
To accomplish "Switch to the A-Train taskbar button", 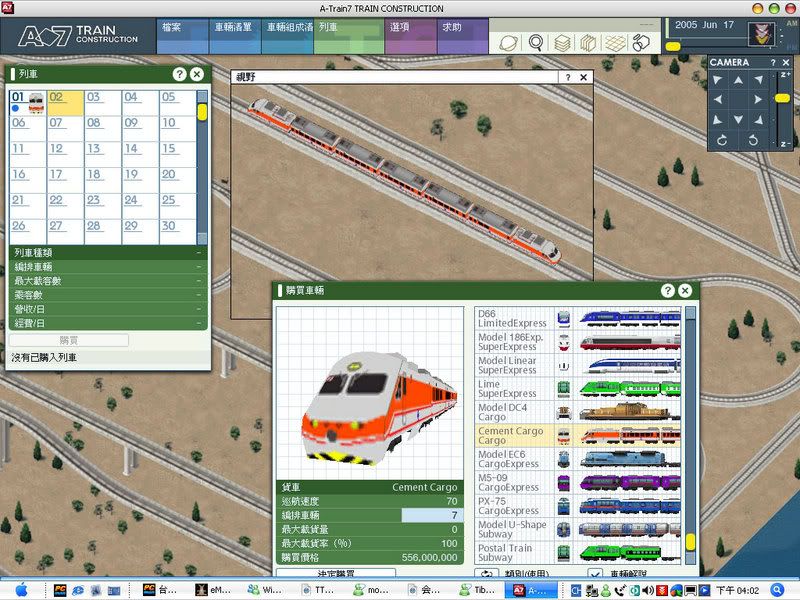I will [x=532, y=590].
